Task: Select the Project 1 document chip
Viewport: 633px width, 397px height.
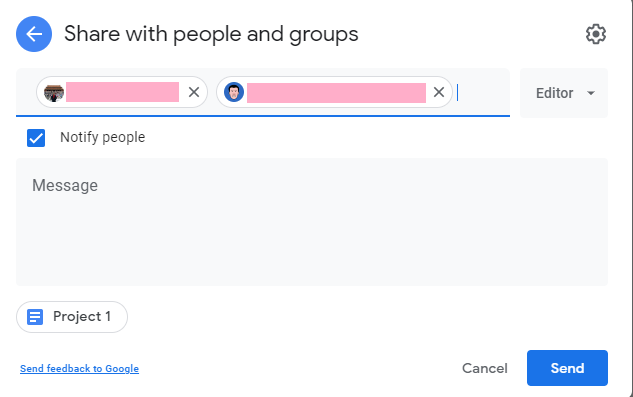Action: [72, 317]
